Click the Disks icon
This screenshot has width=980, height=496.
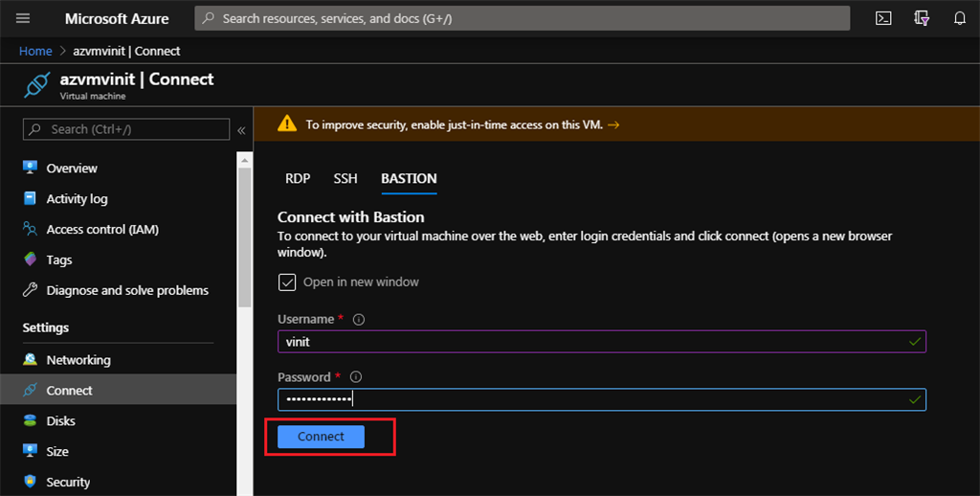[30, 420]
